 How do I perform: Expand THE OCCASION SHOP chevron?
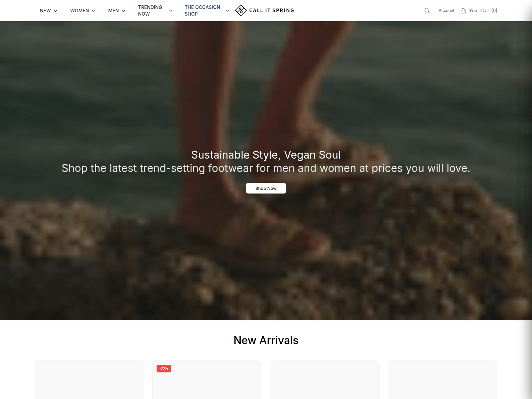click(x=227, y=11)
